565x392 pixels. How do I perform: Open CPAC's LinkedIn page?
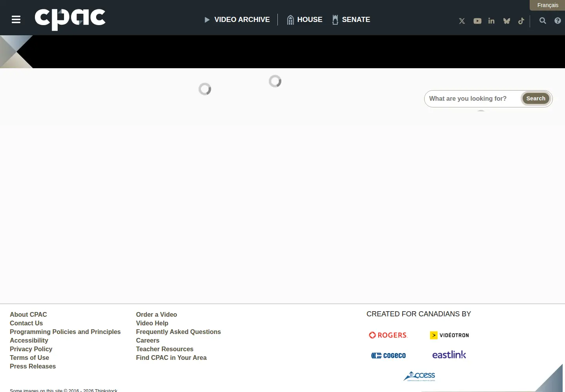491,21
